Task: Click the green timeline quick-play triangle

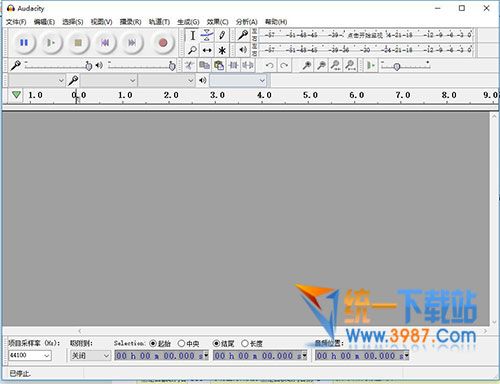Action: (16, 95)
